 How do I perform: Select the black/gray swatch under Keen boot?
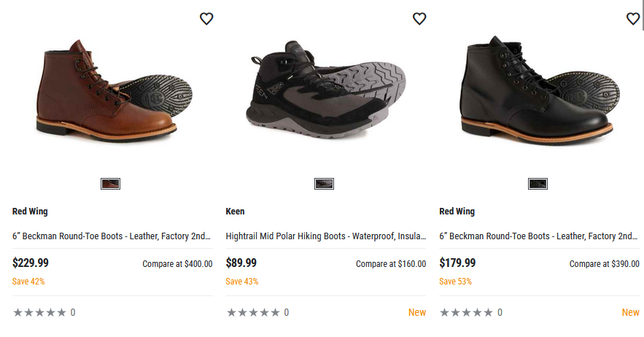[x=324, y=184]
